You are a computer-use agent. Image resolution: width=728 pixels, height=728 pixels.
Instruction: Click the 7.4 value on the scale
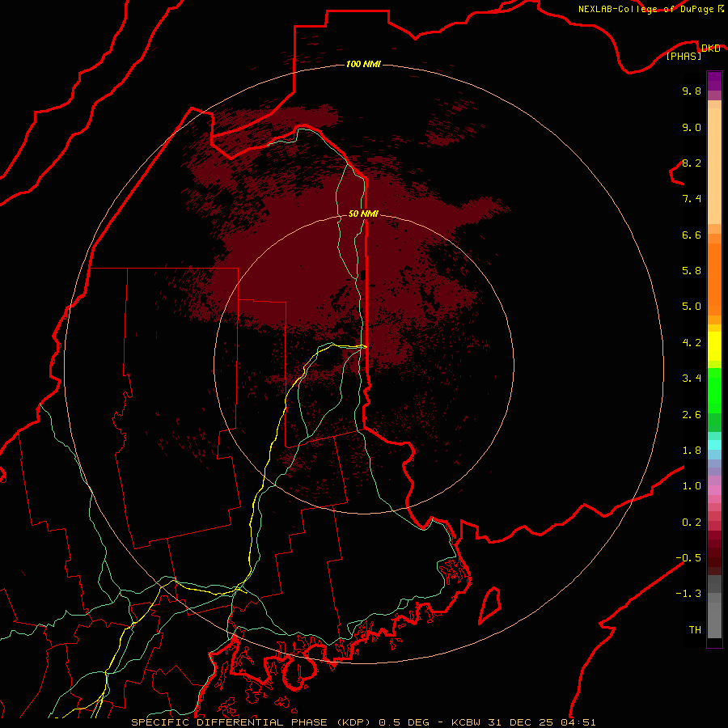click(x=692, y=199)
